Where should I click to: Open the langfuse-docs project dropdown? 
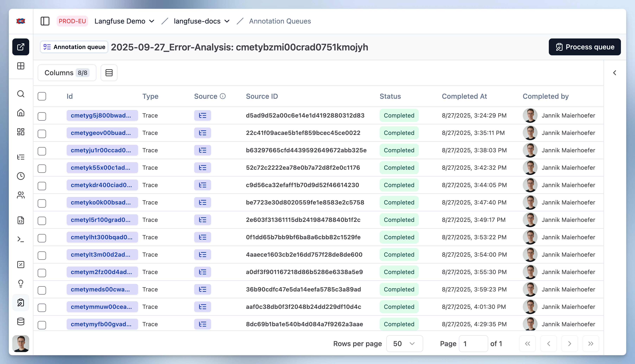click(201, 21)
